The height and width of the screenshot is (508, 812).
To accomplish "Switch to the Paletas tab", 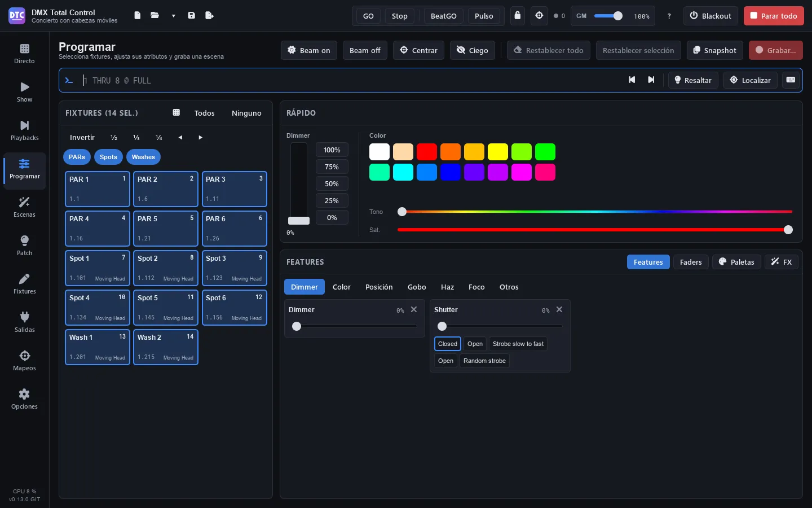I will (736, 262).
